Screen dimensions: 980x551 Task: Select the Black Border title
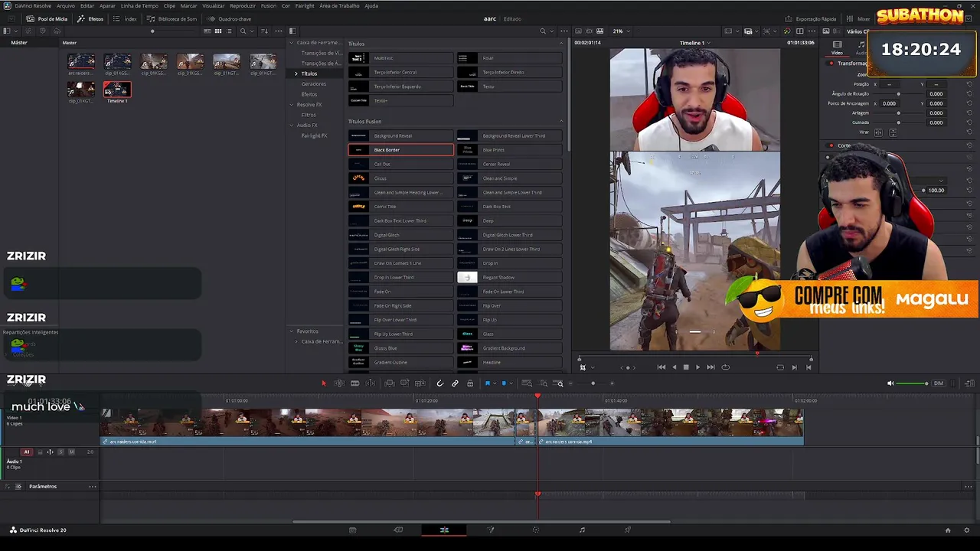pos(401,150)
